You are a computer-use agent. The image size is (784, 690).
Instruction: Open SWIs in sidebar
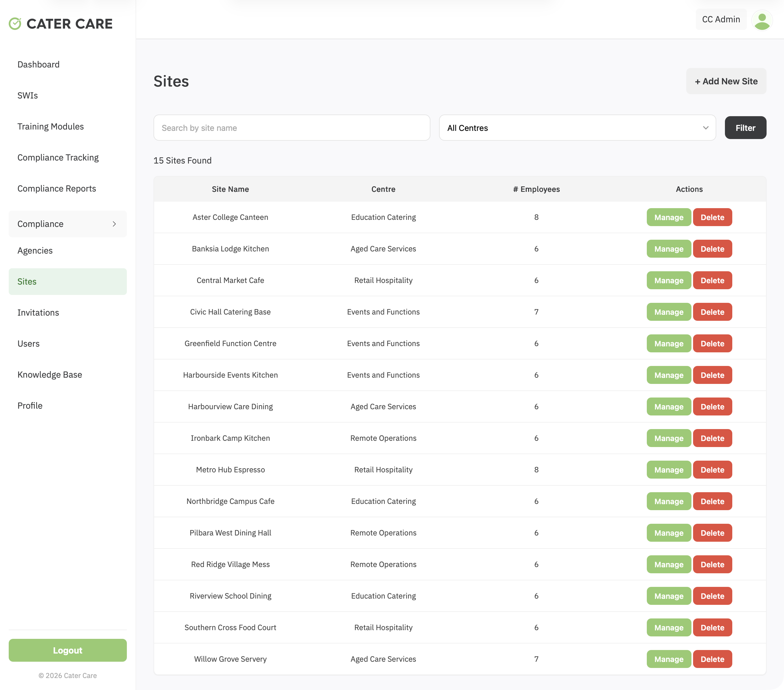pos(27,96)
